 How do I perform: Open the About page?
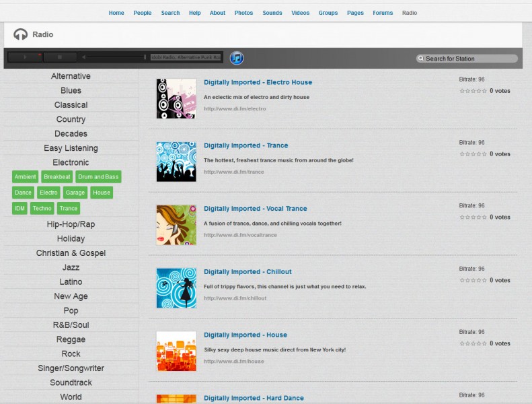click(x=217, y=13)
